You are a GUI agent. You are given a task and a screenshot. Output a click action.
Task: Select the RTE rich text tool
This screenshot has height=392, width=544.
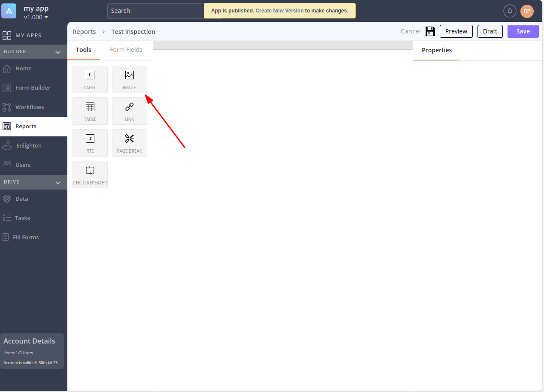click(x=90, y=143)
